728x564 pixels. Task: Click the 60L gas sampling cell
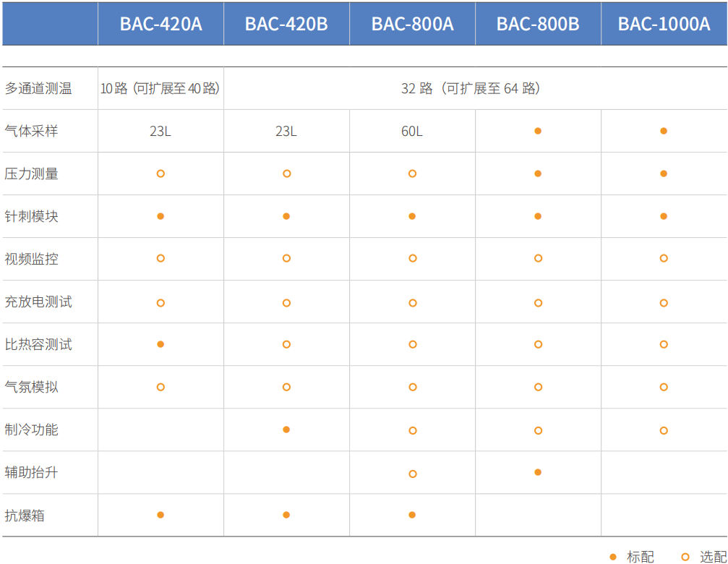pos(412,132)
